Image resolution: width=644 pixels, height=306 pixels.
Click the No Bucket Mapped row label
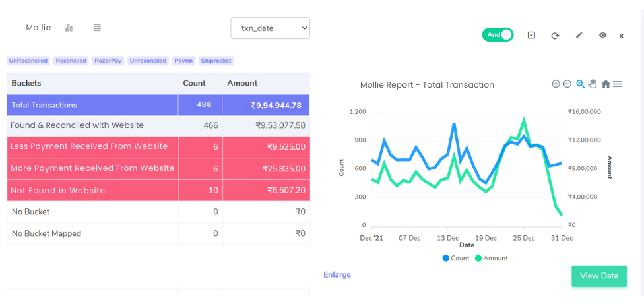coord(46,233)
